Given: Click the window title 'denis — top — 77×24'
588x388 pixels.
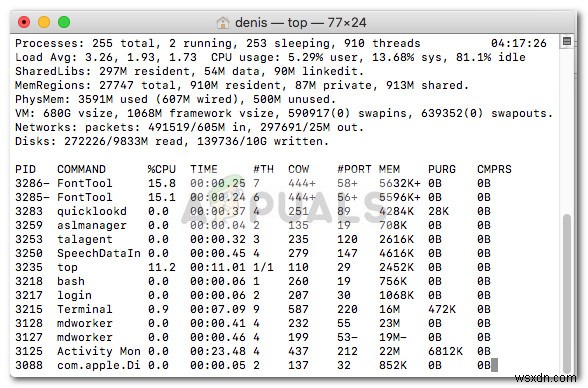Looking at the screenshot, I should [300, 23].
